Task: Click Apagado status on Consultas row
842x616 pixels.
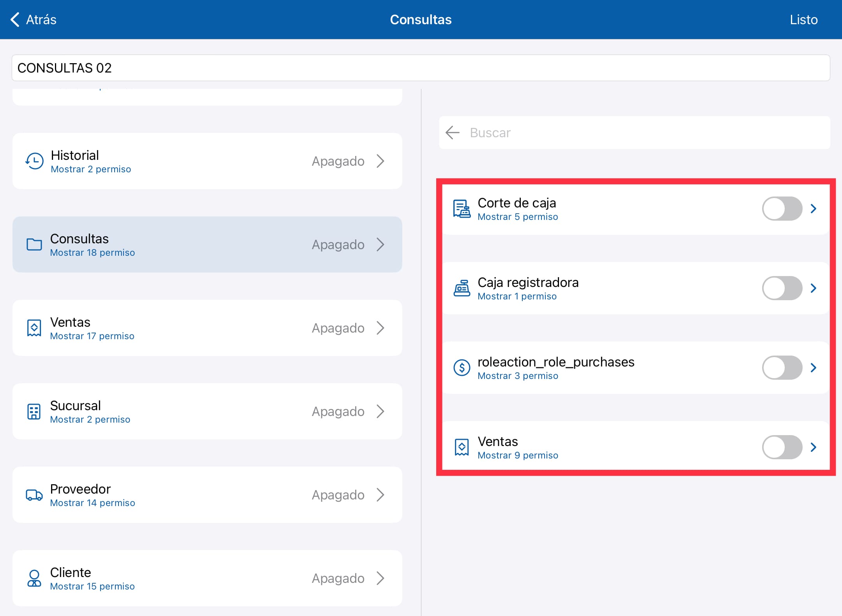Action: click(x=338, y=244)
